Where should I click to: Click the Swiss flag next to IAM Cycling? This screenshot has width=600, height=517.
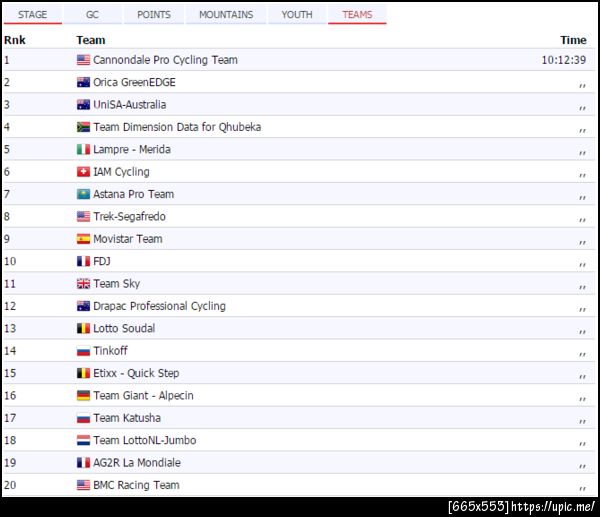tap(83, 172)
